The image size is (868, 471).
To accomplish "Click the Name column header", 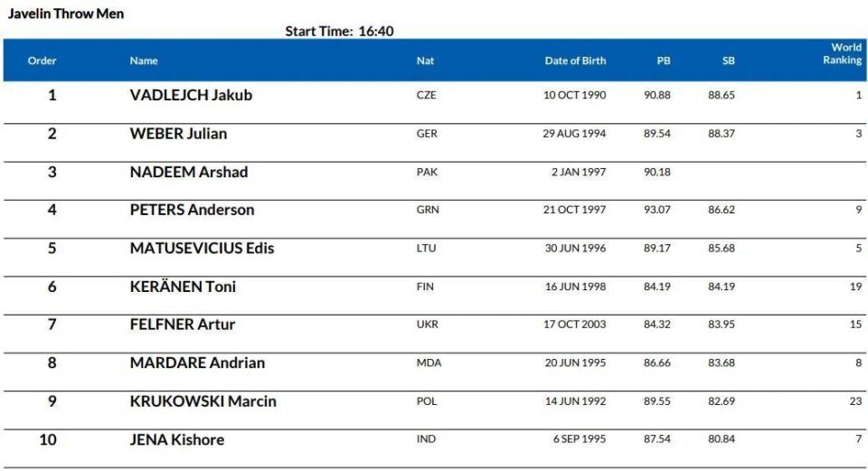I will (x=144, y=61).
